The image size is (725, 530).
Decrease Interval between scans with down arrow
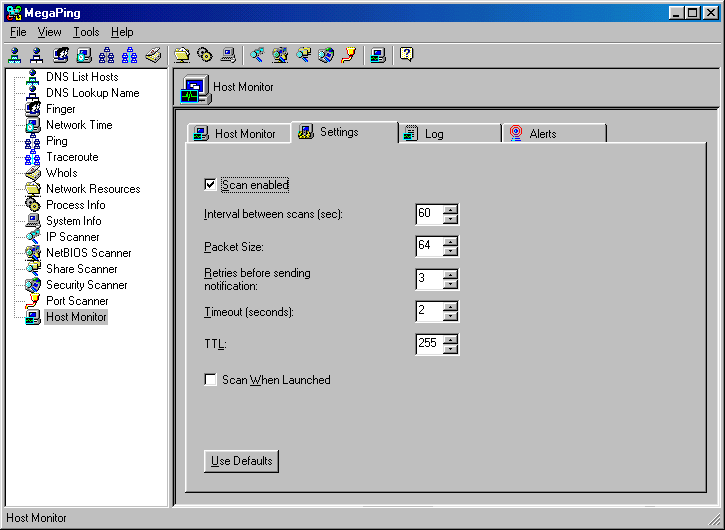tap(450, 219)
